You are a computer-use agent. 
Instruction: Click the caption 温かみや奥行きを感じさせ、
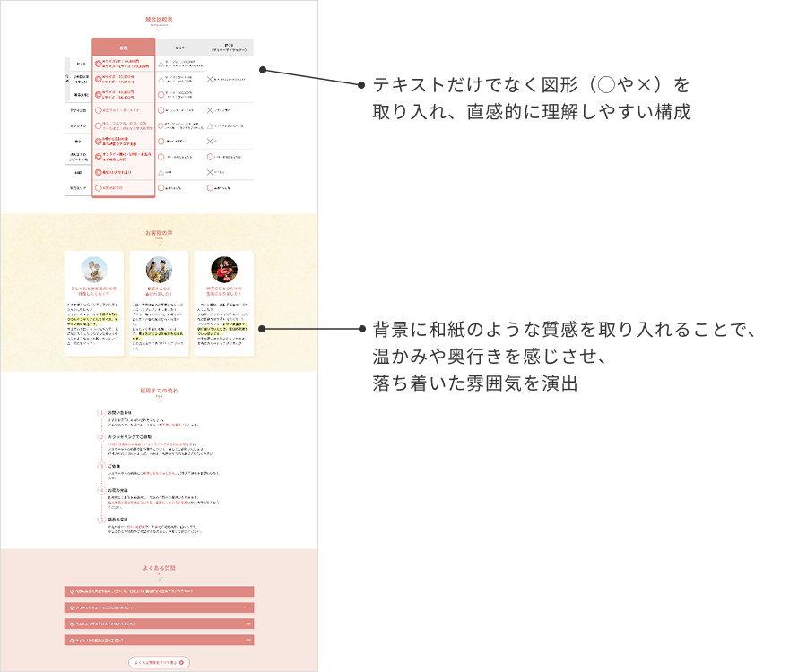tap(490, 356)
